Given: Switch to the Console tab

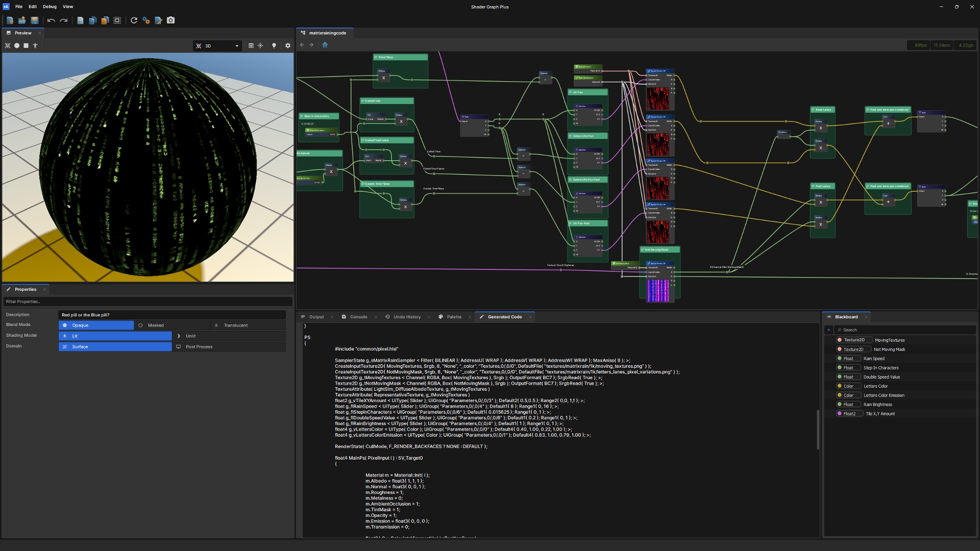Looking at the screenshot, I should click(358, 317).
